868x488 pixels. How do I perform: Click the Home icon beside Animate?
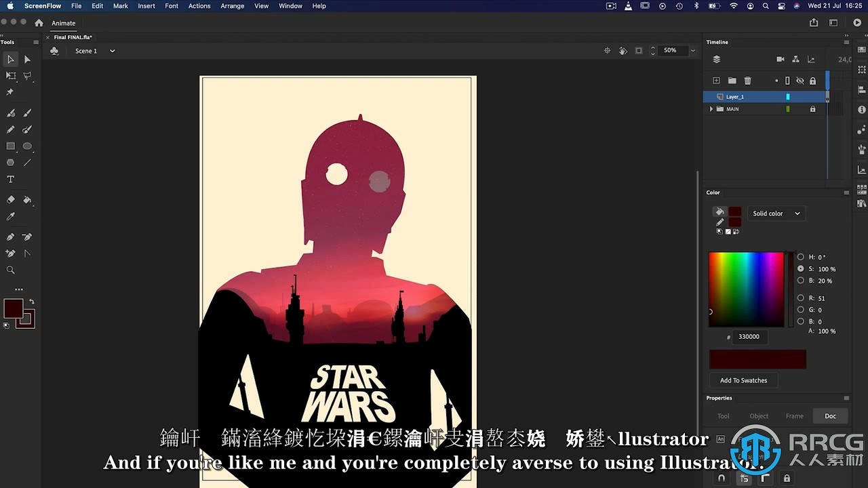pos(39,22)
